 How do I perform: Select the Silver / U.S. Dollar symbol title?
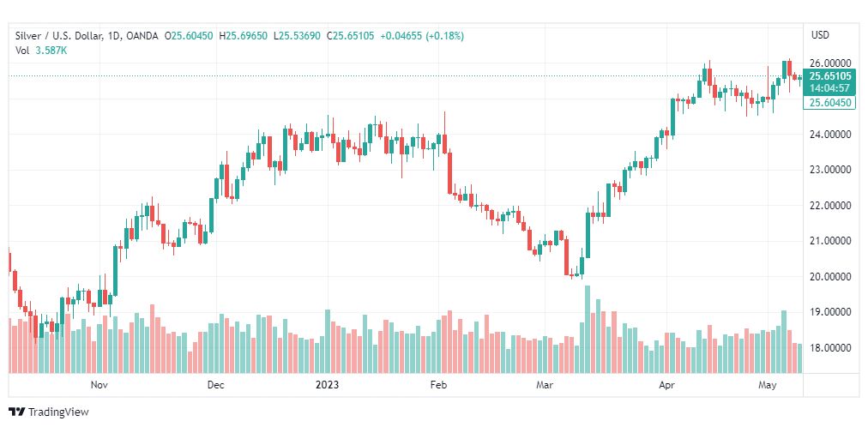(x=58, y=36)
